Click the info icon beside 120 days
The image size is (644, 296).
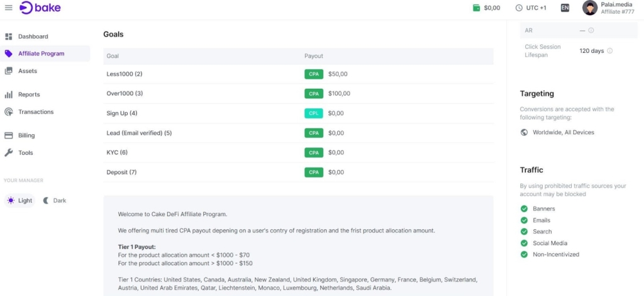tap(610, 51)
